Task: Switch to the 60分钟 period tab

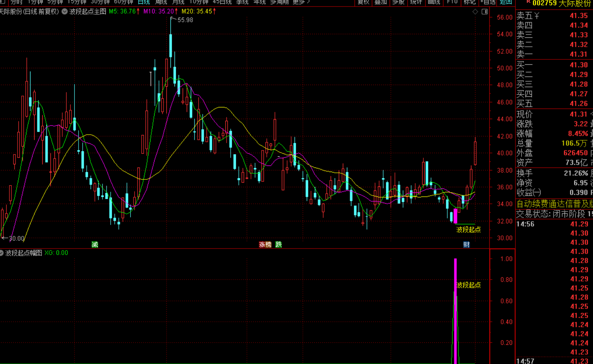Action: point(123,2)
